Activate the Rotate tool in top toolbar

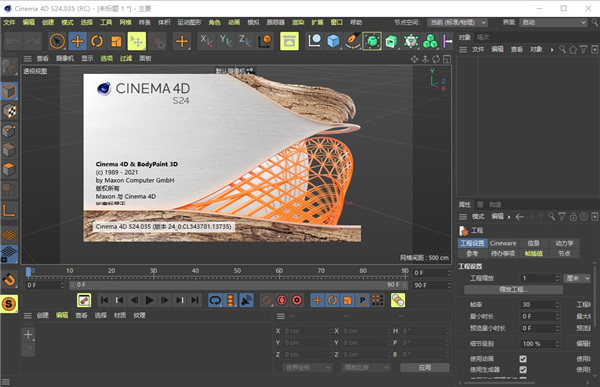(x=97, y=41)
